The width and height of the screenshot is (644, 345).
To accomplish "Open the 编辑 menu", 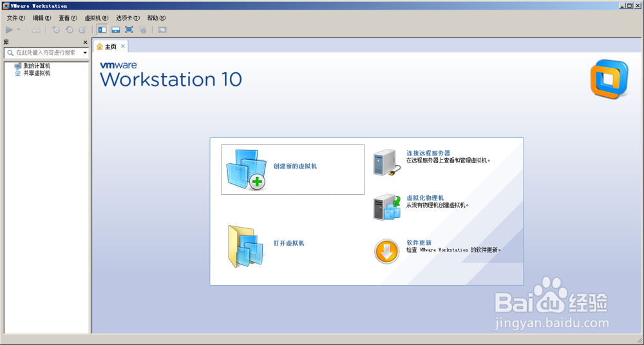I will click(42, 18).
